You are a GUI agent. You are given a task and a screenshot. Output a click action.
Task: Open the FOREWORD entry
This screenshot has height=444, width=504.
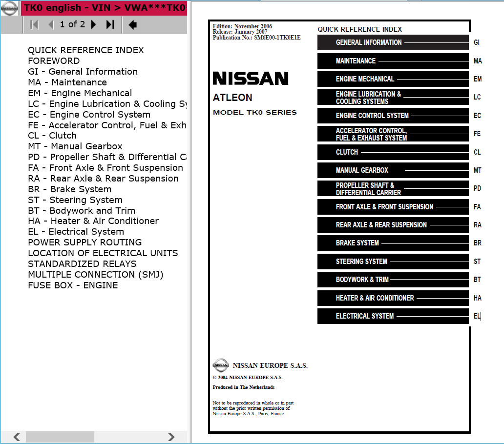pyautogui.click(x=54, y=61)
